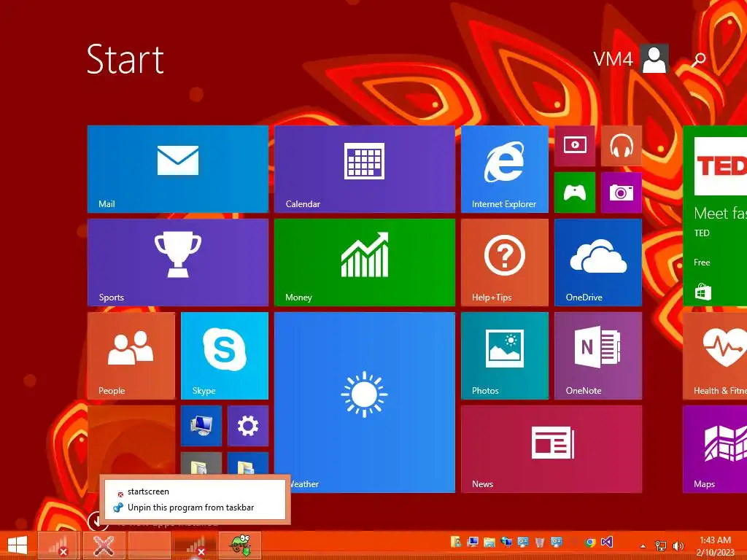Viewport: 747px width, 560px height.
Task: Click the Recycle Bin icon in taskbar toolbar
Action: click(540, 542)
